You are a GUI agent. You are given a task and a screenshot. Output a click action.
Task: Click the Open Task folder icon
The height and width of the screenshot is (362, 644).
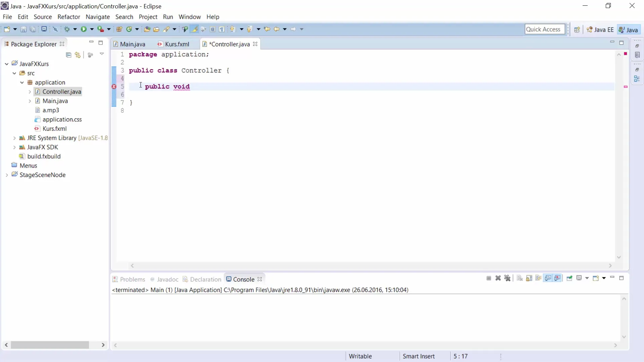(156, 29)
